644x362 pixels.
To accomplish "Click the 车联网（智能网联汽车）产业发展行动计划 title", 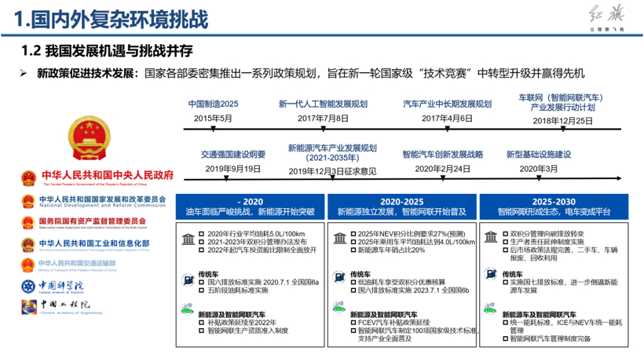I will [x=562, y=103].
